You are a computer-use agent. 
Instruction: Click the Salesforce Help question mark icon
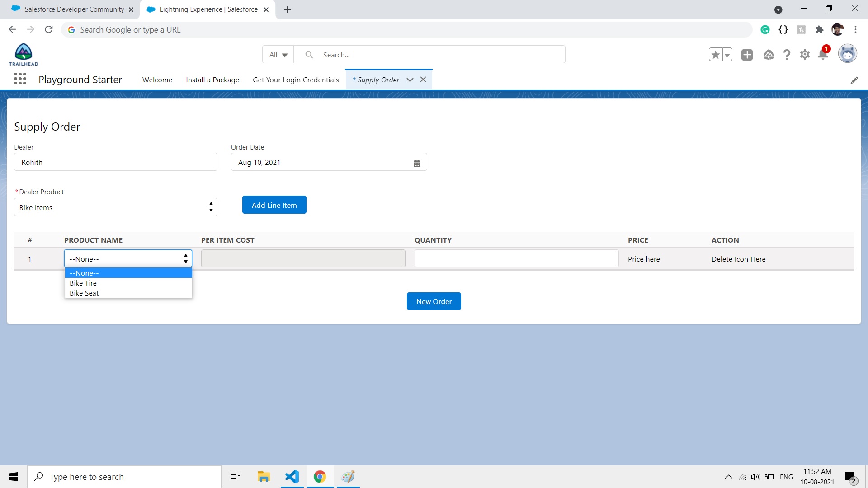click(787, 55)
